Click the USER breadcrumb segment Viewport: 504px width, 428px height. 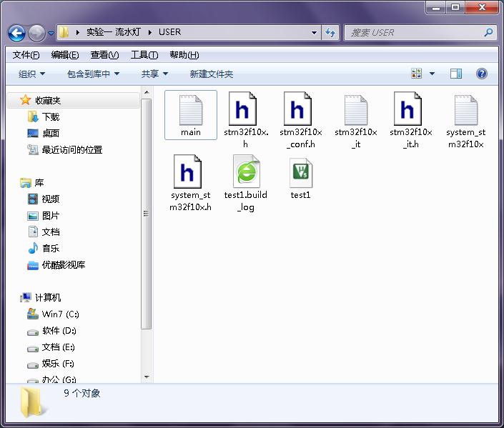pyautogui.click(x=169, y=32)
